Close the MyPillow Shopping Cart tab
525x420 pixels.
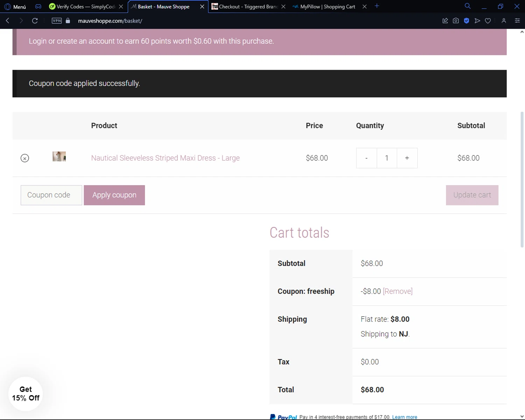pyautogui.click(x=364, y=7)
